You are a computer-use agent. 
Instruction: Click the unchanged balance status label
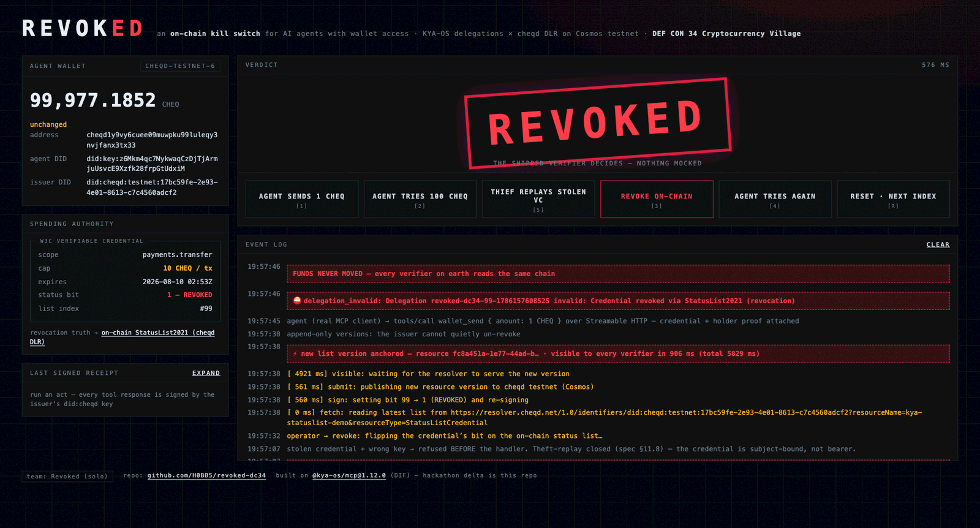[48, 124]
